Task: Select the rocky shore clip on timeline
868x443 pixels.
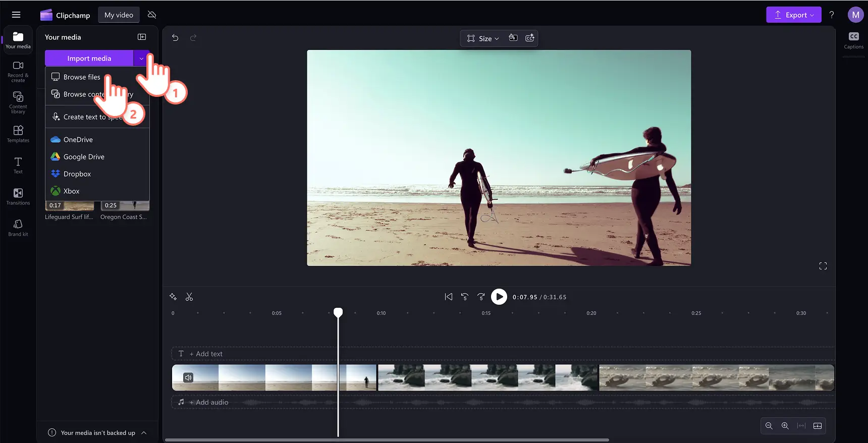Action: 488,377
